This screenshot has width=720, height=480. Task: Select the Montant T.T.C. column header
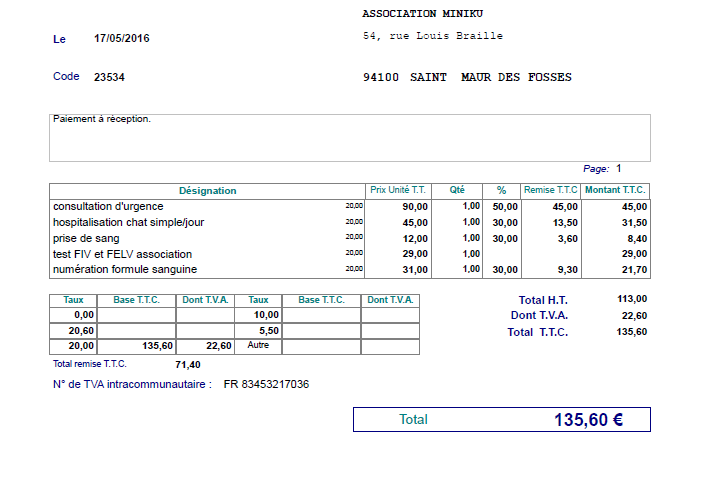click(x=616, y=190)
